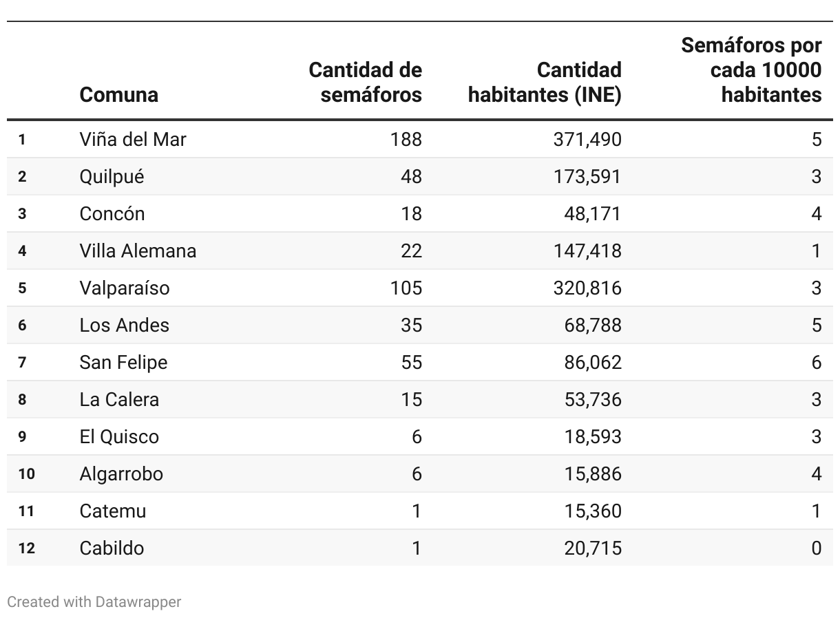The height and width of the screenshot is (618, 840).
Task: Select the Catemu comuna cell
Action: [x=113, y=511]
